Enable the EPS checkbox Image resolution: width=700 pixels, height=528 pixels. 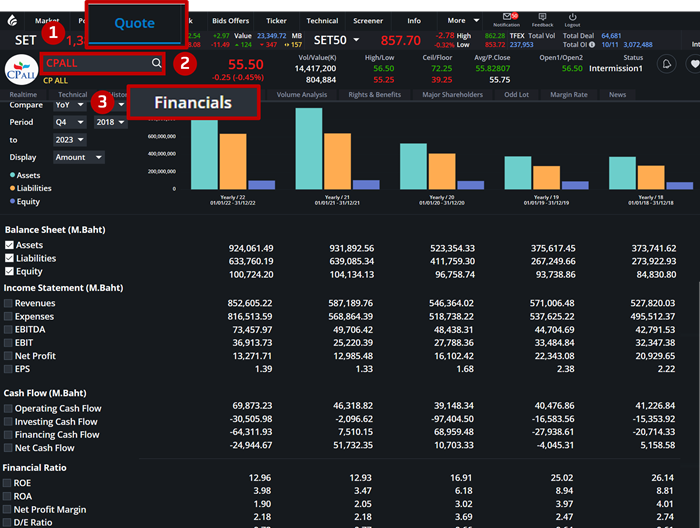[x=8, y=369]
